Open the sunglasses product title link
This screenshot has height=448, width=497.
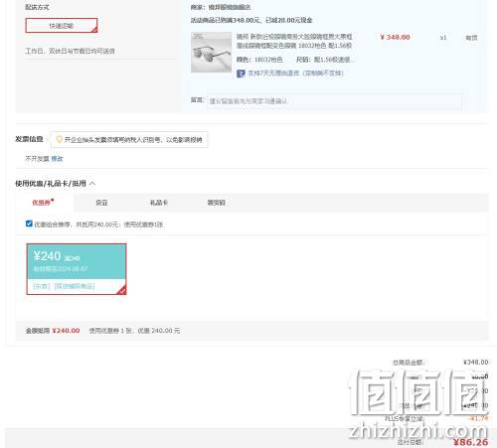[294, 41]
